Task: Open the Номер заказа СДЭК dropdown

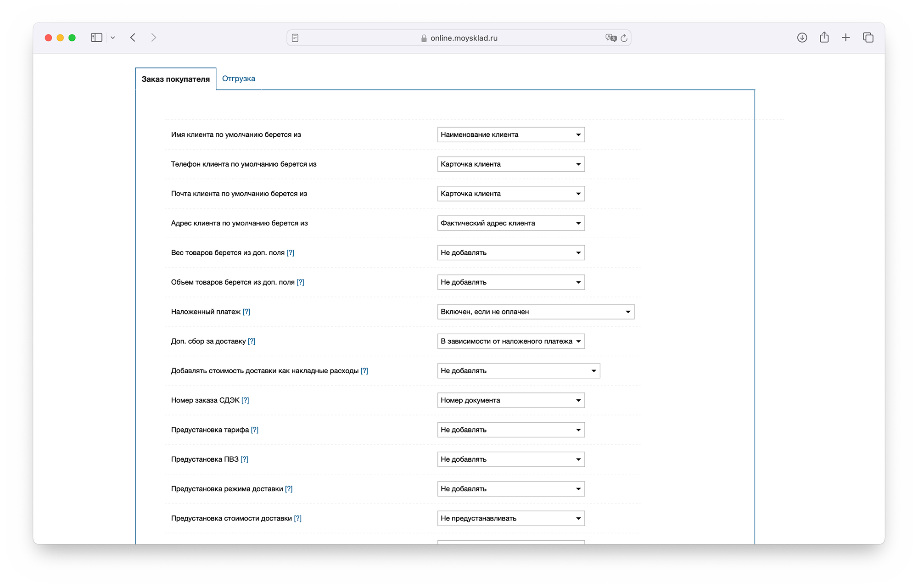Action: coord(510,400)
